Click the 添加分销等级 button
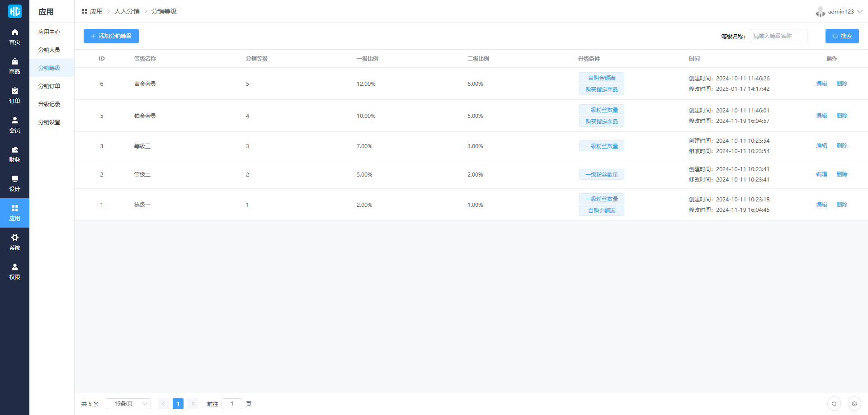 [111, 36]
